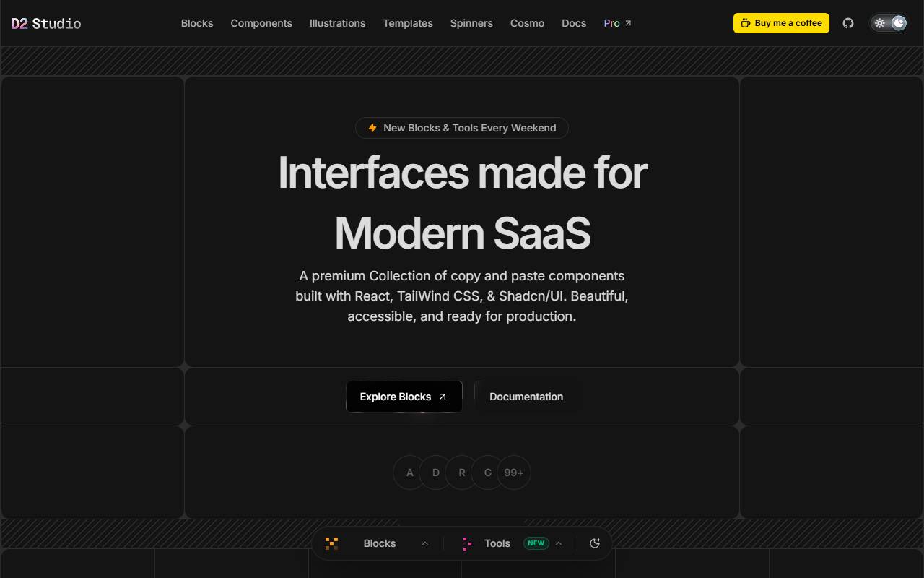
Task: Open the Documentation button
Action: click(x=526, y=397)
